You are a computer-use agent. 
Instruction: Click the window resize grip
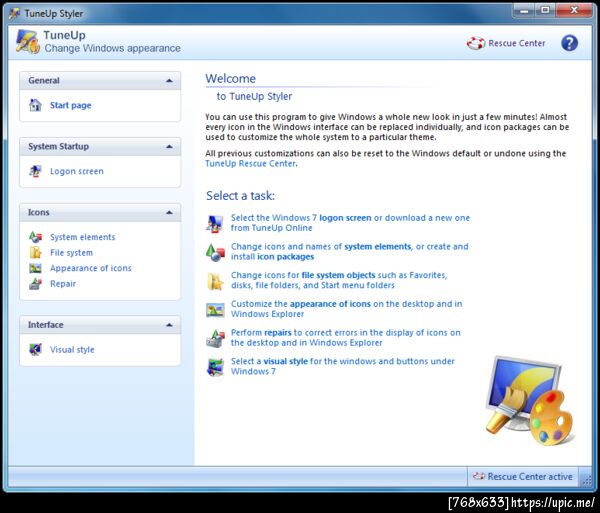[587, 479]
